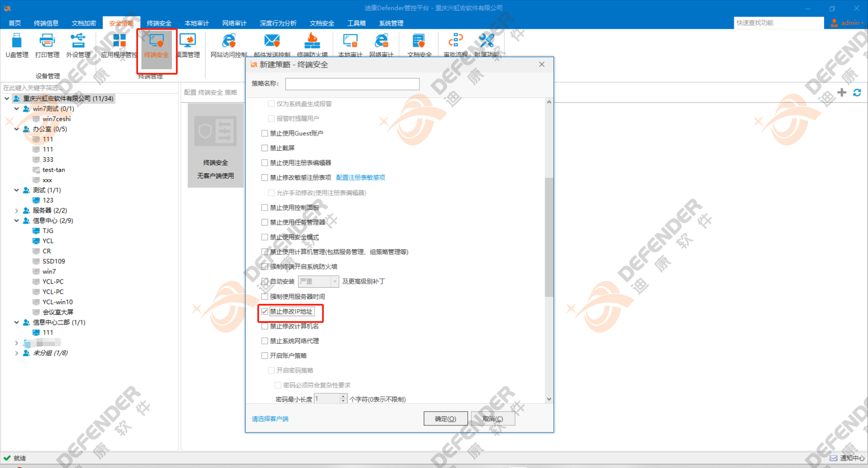Open the 打印管理 printer tool
This screenshot has width=868, height=468.
47,46
